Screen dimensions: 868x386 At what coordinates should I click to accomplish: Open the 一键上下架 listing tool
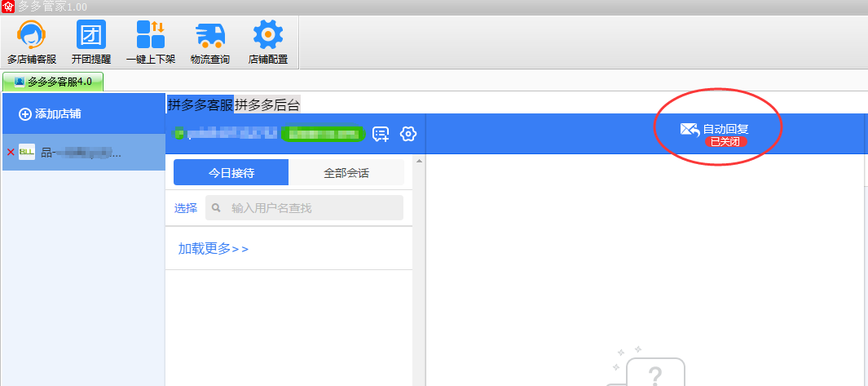(151, 42)
